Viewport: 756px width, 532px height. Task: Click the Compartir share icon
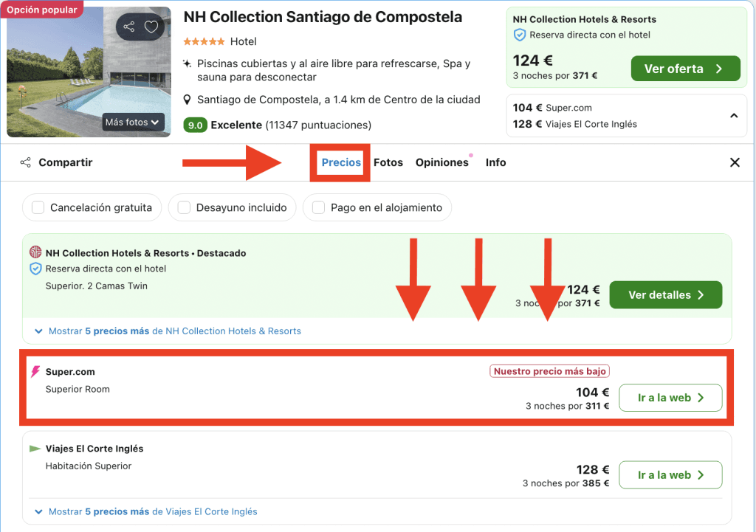click(x=26, y=162)
